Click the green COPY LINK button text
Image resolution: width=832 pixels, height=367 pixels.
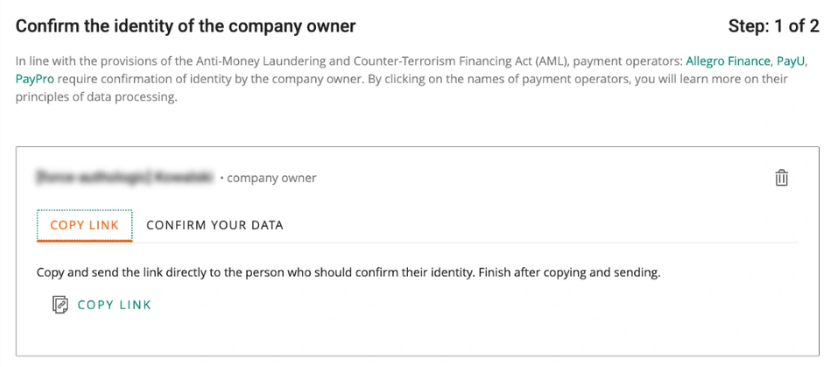115,305
